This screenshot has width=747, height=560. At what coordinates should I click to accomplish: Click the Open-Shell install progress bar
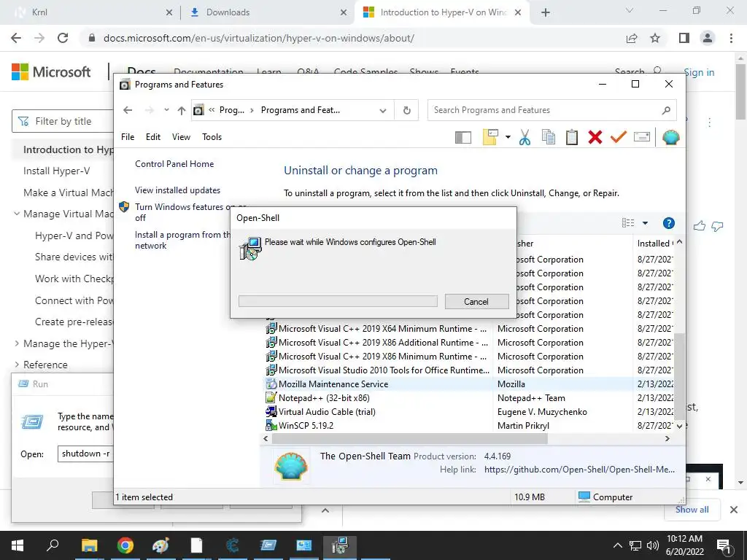pyautogui.click(x=338, y=301)
